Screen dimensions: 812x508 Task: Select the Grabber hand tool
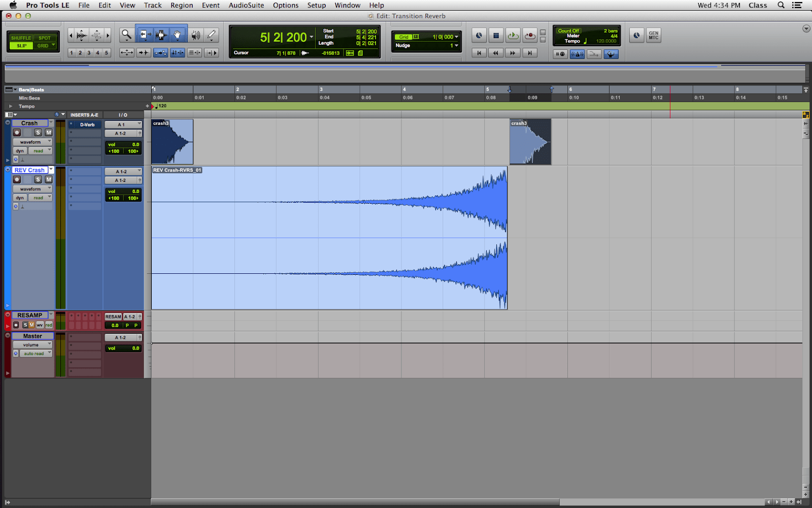click(x=178, y=35)
